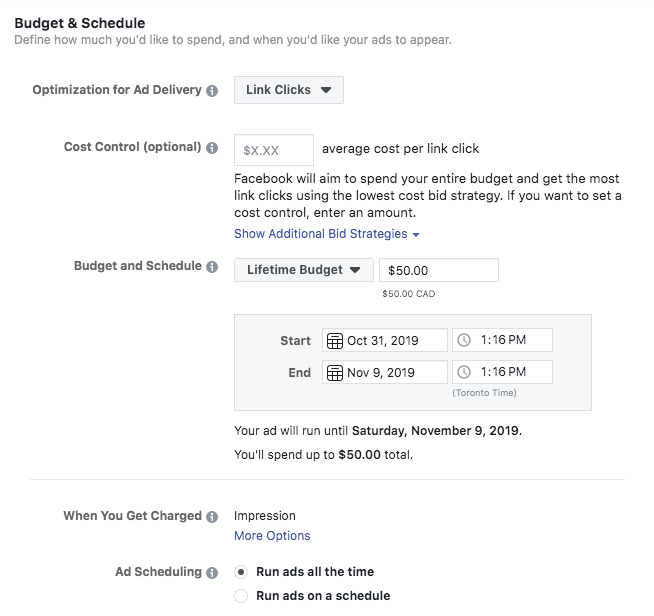Click the Oct 31, 2019 start date field
The image size is (654, 616).
[394, 341]
